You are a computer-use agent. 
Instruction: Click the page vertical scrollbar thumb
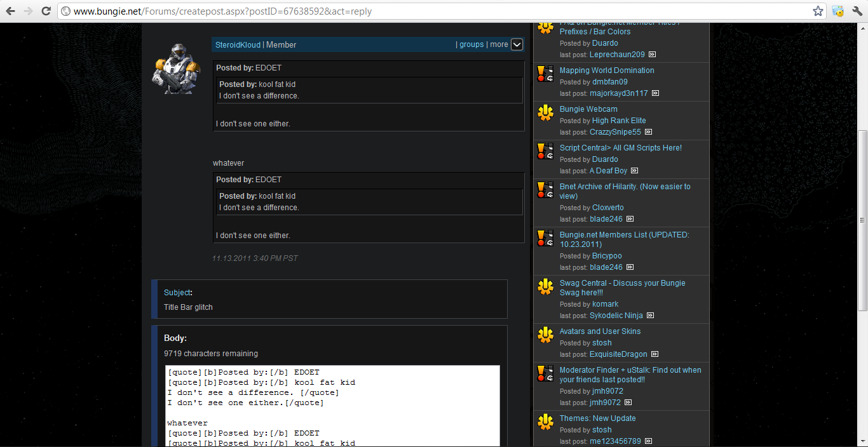coord(862,220)
